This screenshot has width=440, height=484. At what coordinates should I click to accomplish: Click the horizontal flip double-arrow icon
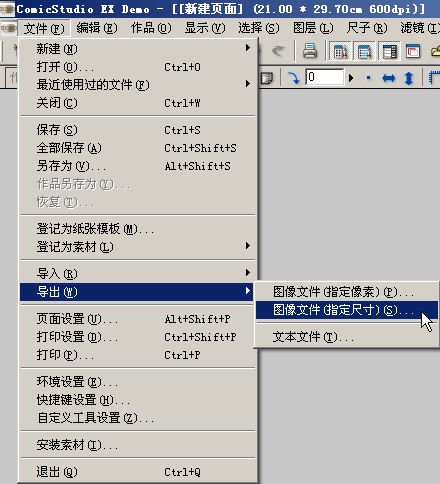pos(388,78)
